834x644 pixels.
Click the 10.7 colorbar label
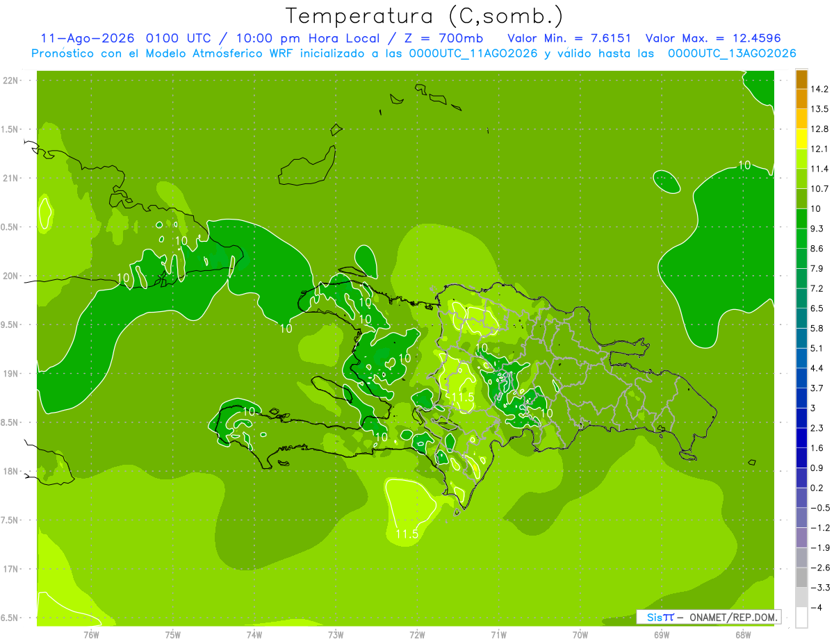[x=819, y=189]
